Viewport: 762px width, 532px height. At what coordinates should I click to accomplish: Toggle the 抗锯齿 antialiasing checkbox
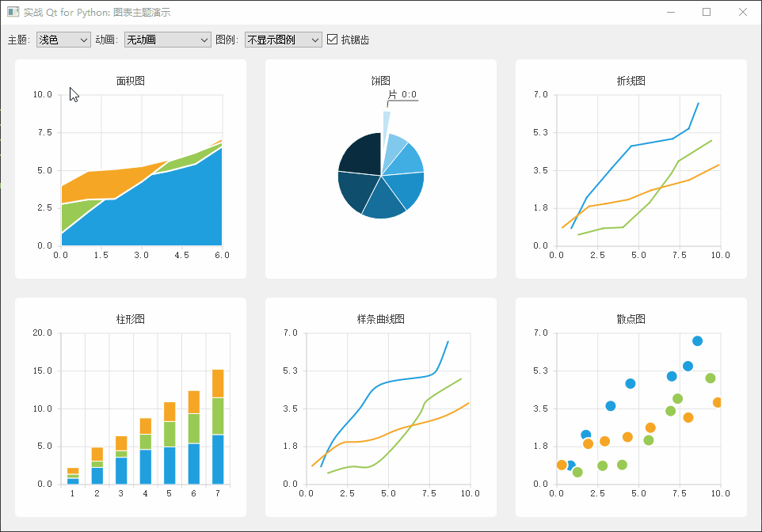point(331,38)
